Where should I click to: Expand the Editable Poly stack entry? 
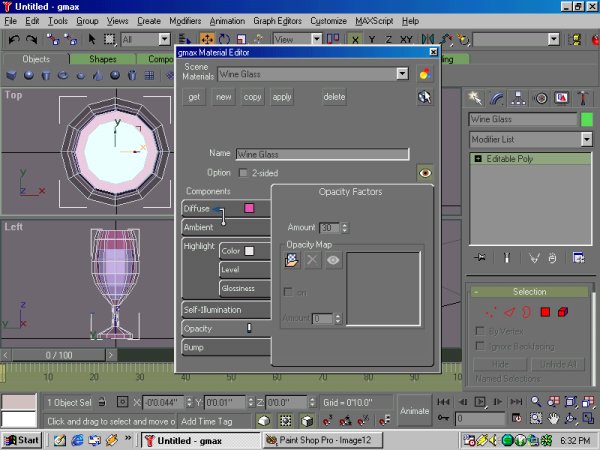(478, 158)
